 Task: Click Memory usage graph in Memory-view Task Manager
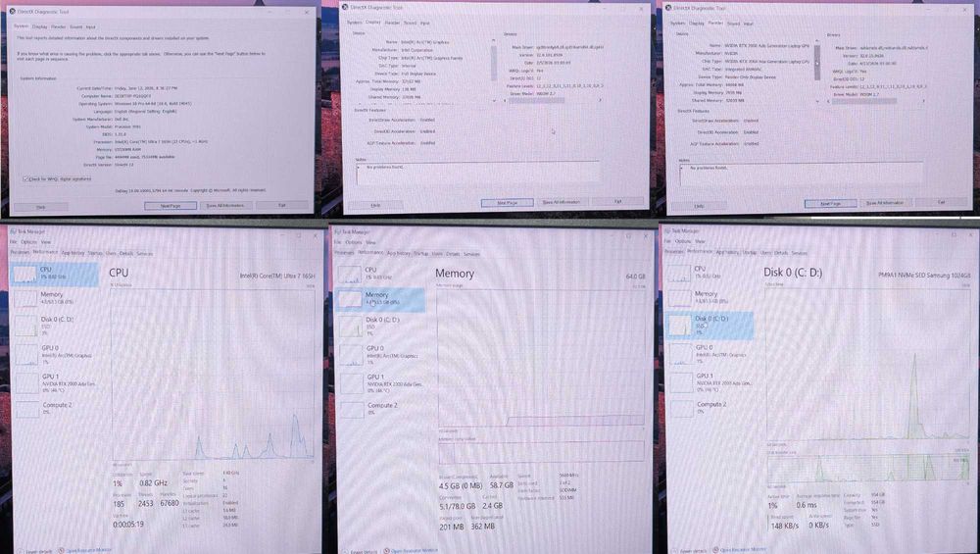541,358
